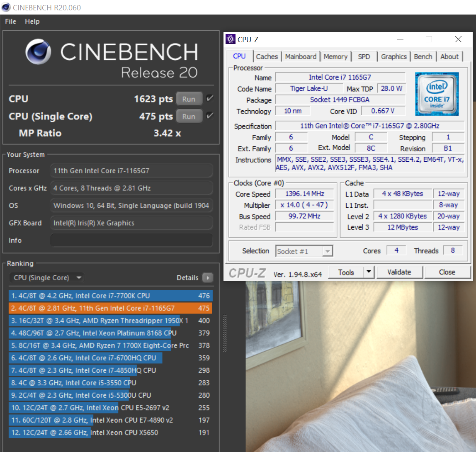Open the Socket #1 selection dropdown

[304, 251]
